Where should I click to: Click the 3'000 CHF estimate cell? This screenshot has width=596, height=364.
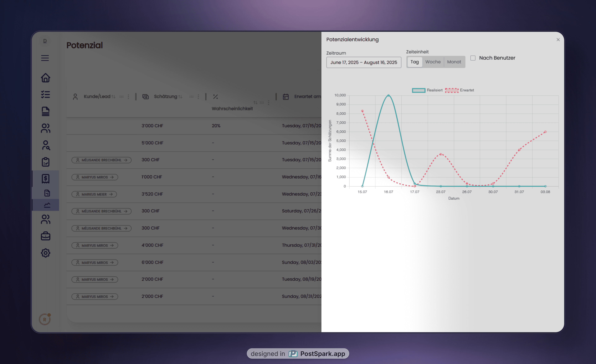pyautogui.click(x=152, y=126)
